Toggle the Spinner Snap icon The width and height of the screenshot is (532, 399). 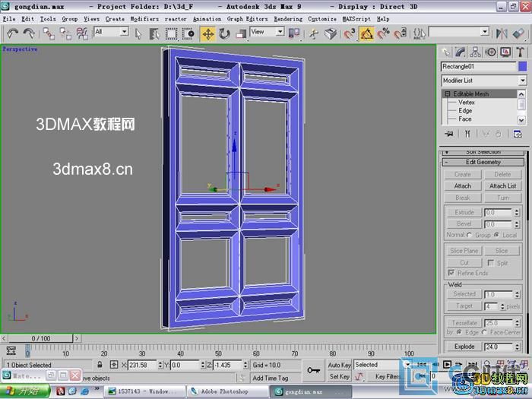(401, 33)
